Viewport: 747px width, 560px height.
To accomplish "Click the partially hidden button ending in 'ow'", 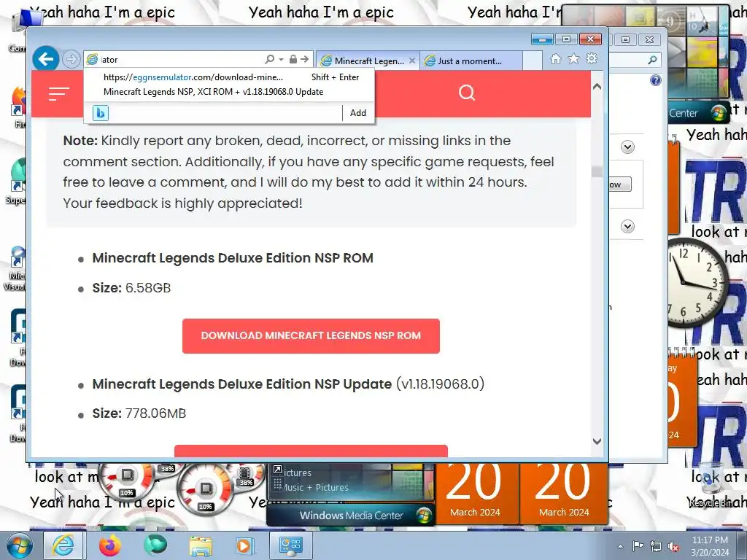I will coord(620,184).
